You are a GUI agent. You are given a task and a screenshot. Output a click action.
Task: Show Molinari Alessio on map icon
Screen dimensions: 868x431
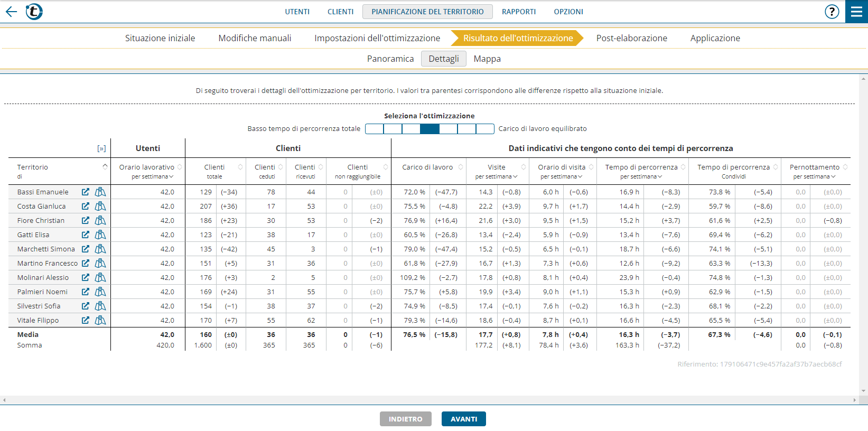pyautogui.click(x=100, y=277)
